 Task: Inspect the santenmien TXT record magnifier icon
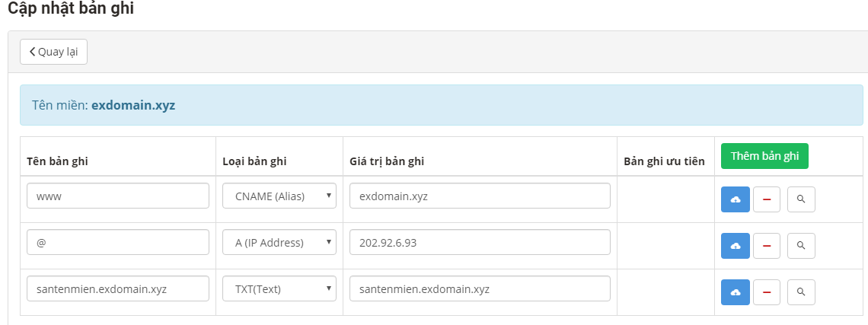tap(801, 292)
